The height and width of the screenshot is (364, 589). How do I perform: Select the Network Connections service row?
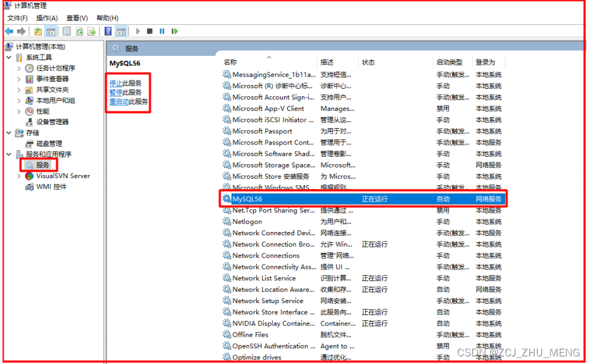tap(363, 256)
